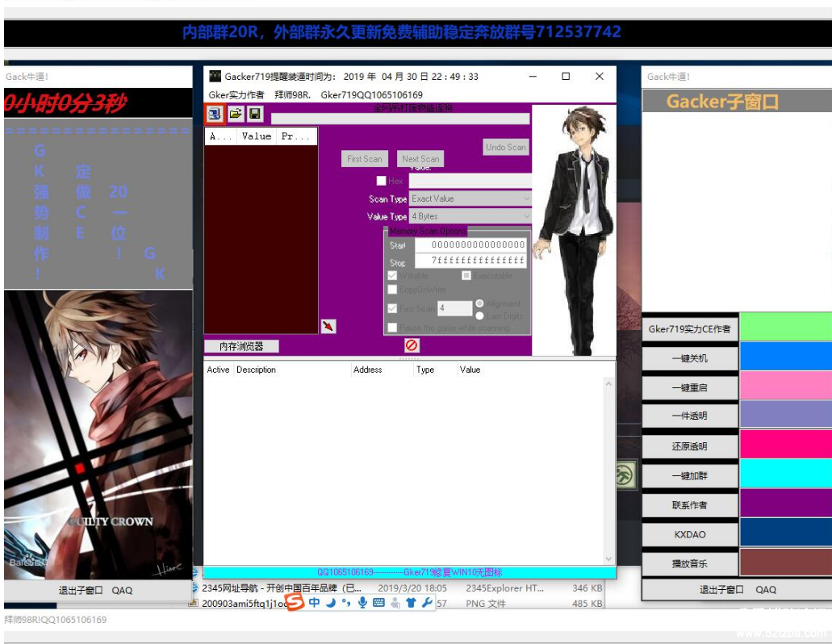Click the grey person icon on input bar
The height and width of the screenshot is (644, 832).
click(x=395, y=603)
